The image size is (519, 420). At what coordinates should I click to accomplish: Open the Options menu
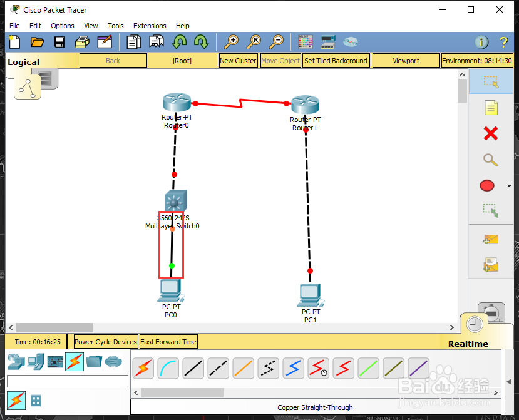(x=62, y=26)
